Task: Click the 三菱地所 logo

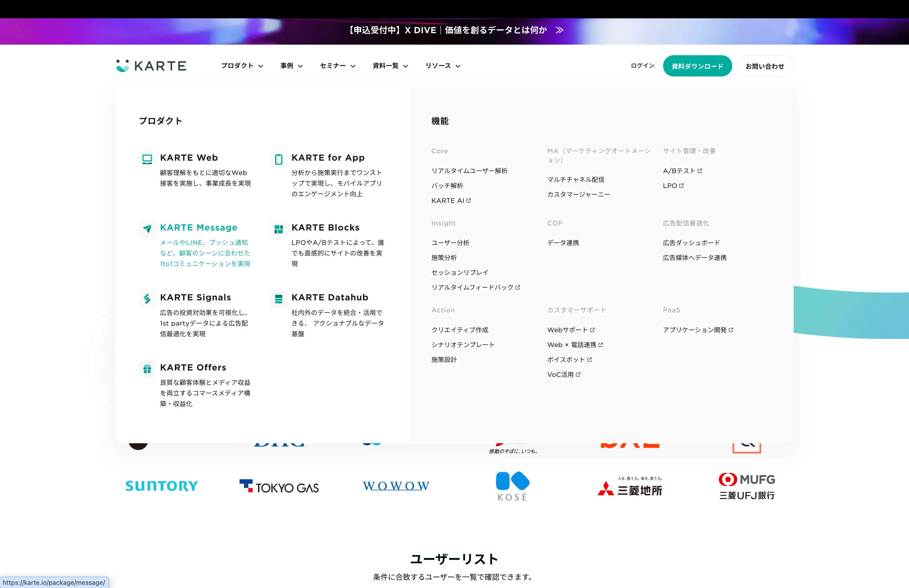Action: (630, 487)
